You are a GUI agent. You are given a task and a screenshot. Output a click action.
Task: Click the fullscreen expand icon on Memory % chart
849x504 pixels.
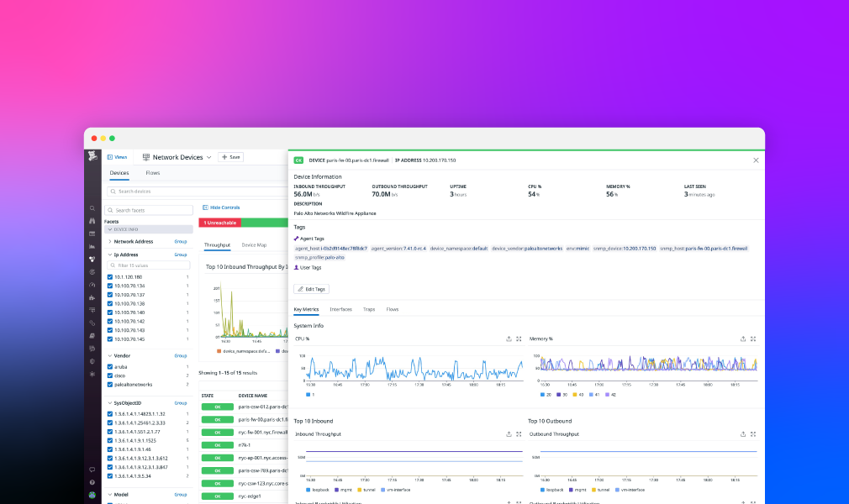pos(753,338)
